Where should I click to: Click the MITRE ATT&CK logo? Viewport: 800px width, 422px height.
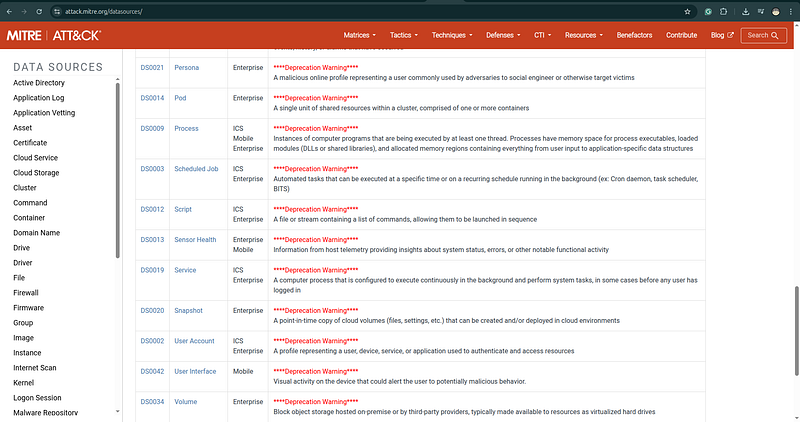(x=54, y=35)
